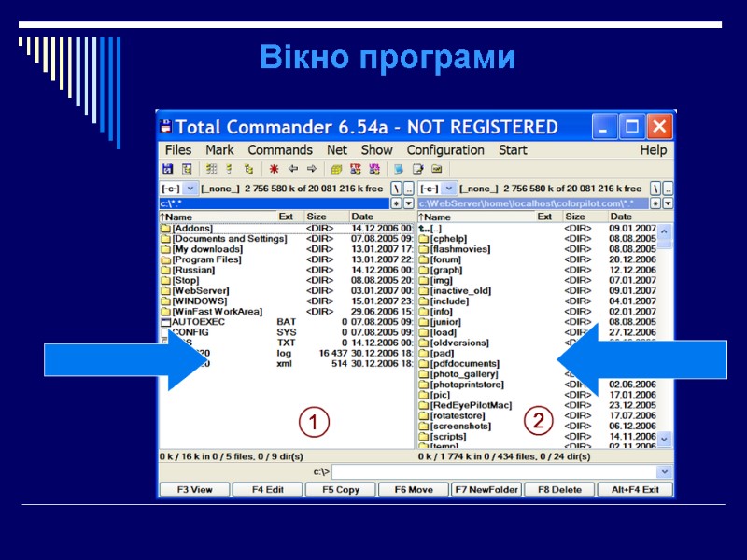
Task: Sort right panel by Ext column header
Action: pos(548,217)
